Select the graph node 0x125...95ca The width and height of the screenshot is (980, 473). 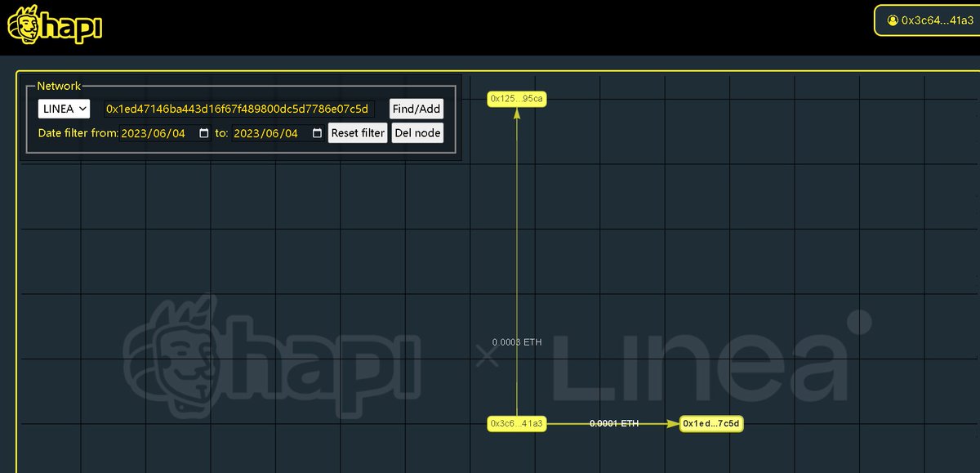point(517,99)
